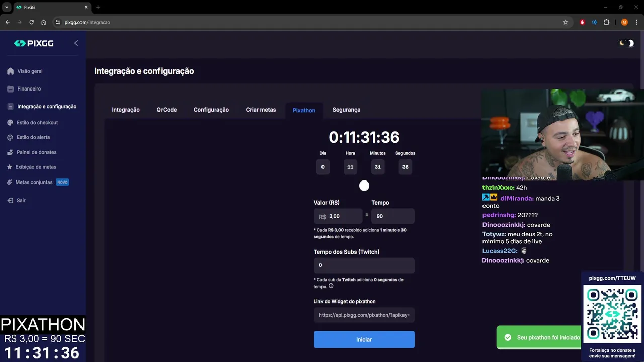
Task: Select the Pixathon tab
Action: coord(304,110)
